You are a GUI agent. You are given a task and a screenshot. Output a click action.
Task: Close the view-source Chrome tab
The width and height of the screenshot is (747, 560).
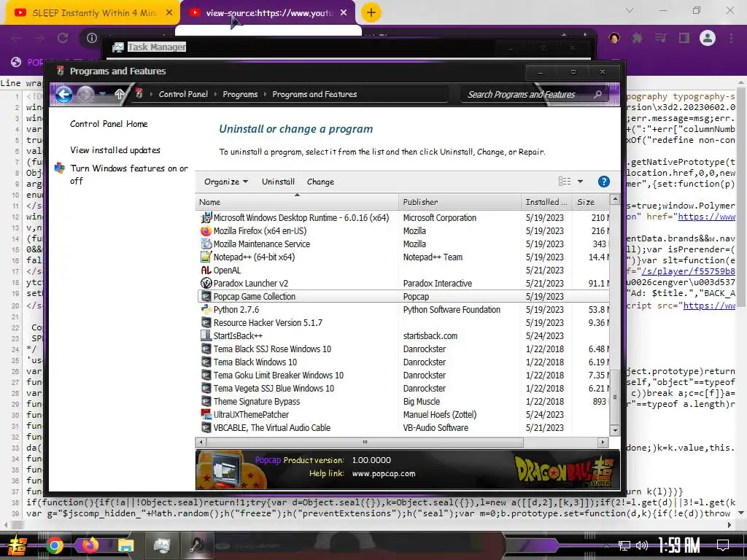point(344,13)
